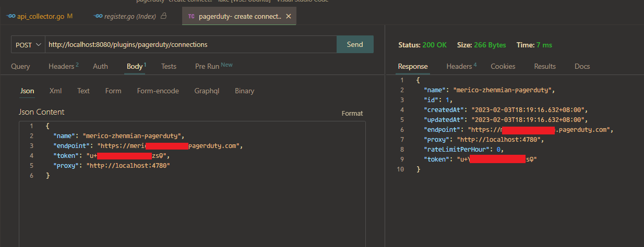Screen dimensions: 644x247
Task: Open the Pre Run tab
Action: pyautogui.click(x=213, y=66)
